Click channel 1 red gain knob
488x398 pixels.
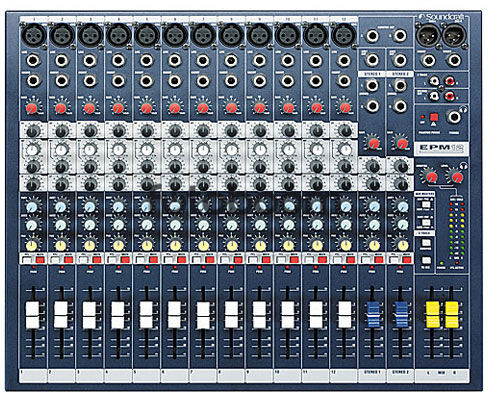tap(31, 108)
